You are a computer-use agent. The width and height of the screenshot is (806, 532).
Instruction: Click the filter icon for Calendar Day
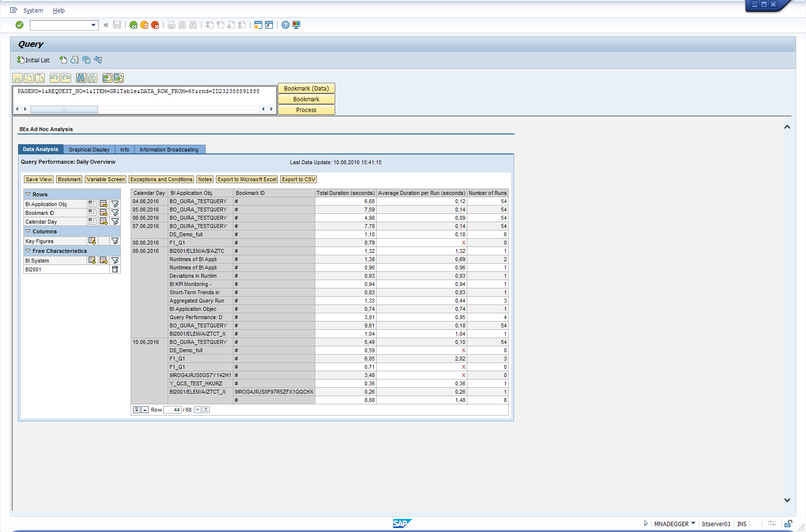[115, 222]
